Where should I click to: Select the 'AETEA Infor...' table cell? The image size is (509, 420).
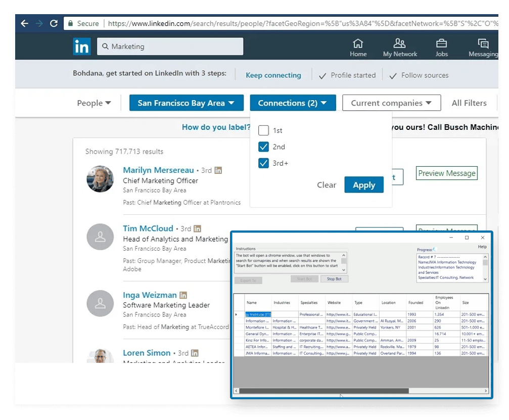[258, 347]
